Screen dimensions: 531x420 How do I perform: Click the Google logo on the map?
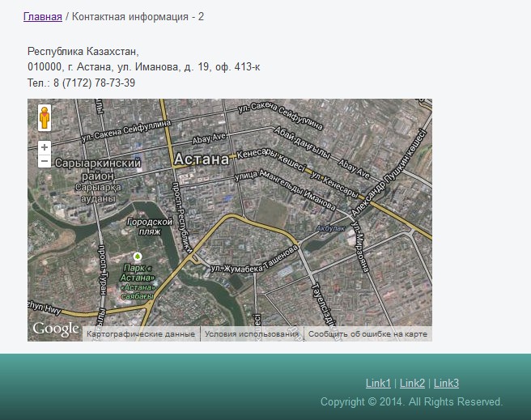(55, 329)
